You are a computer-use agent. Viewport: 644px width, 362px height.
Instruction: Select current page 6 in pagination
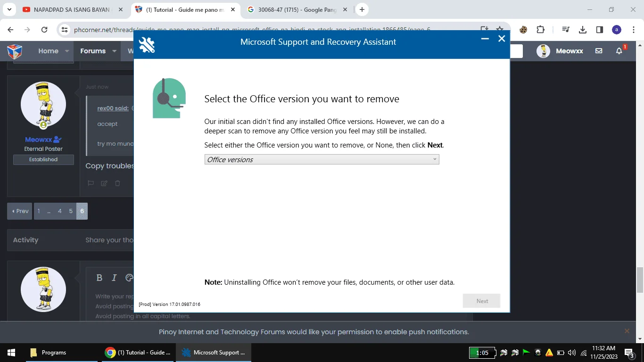[82, 211]
